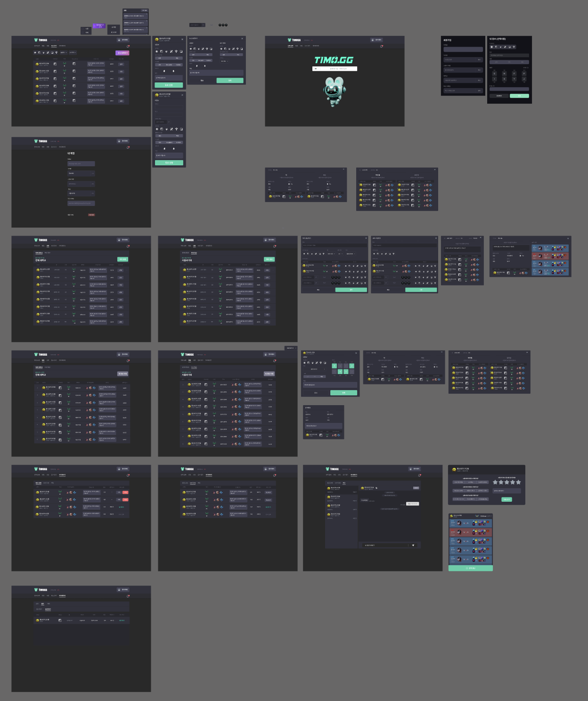This screenshot has height=701, width=588.
Task: Open the second filter dropdown on duo list frame
Action: pos(73,53)
